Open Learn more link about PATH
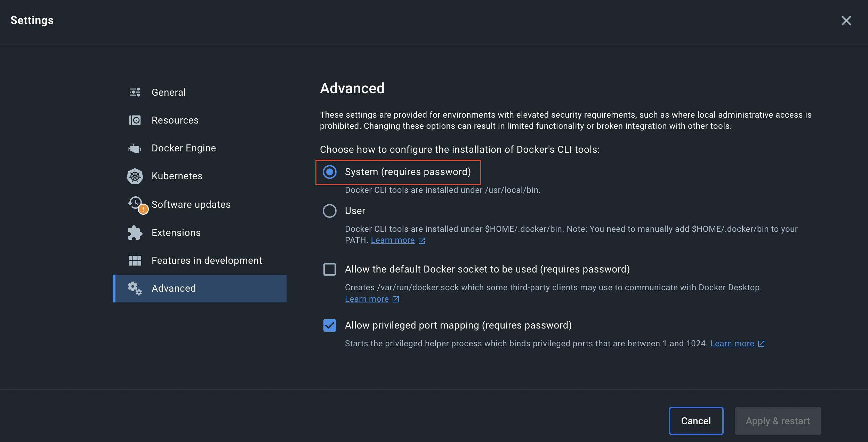 (393, 240)
